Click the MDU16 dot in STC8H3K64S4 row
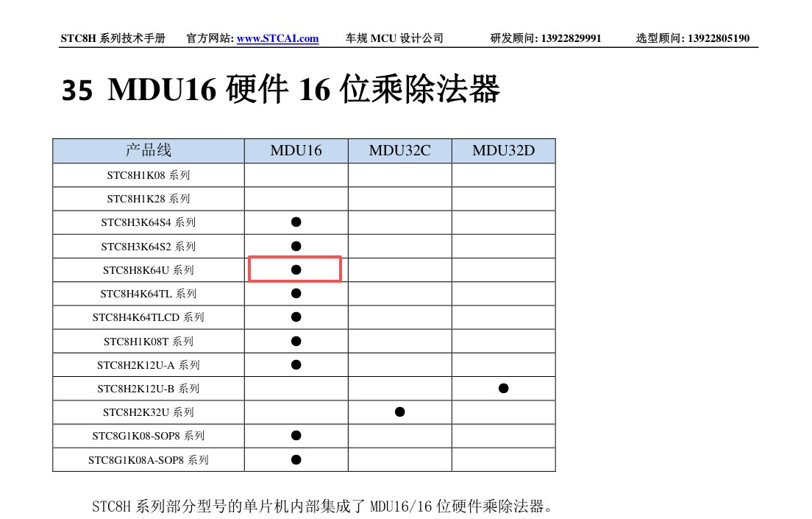This screenshot has height=519, width=812. 296,222
